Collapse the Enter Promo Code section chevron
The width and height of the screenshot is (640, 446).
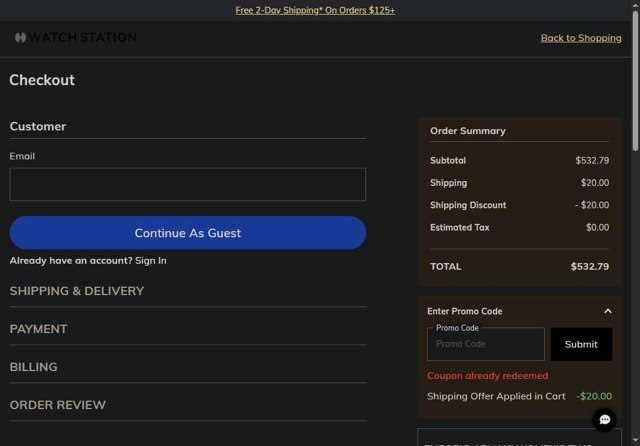coord(608,311)
